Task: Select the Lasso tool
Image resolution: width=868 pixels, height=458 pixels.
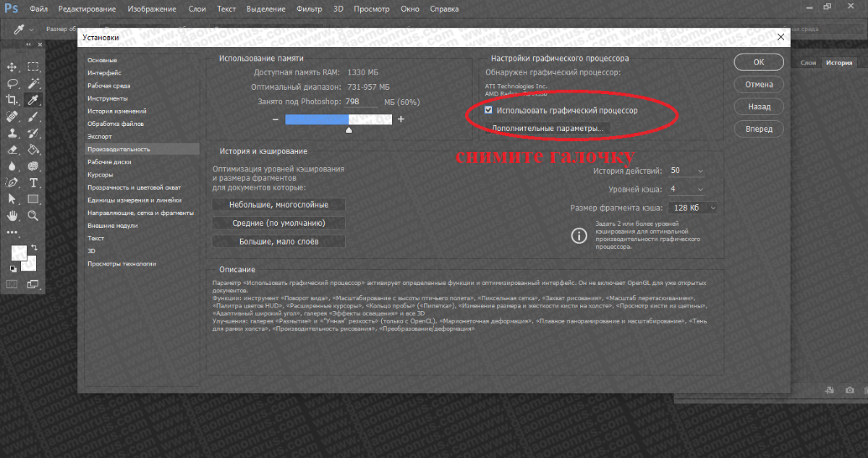Action: 12,83
